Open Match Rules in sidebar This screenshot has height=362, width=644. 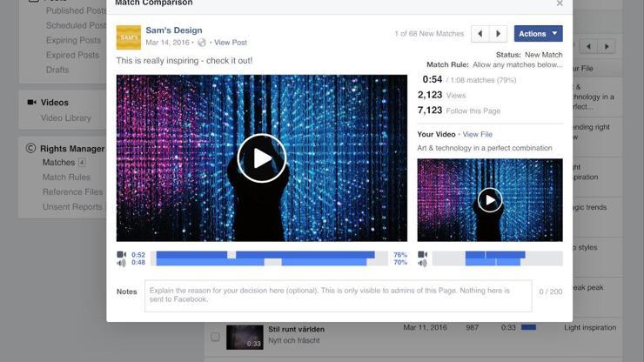pyautogui.click(x=66, y=178)
